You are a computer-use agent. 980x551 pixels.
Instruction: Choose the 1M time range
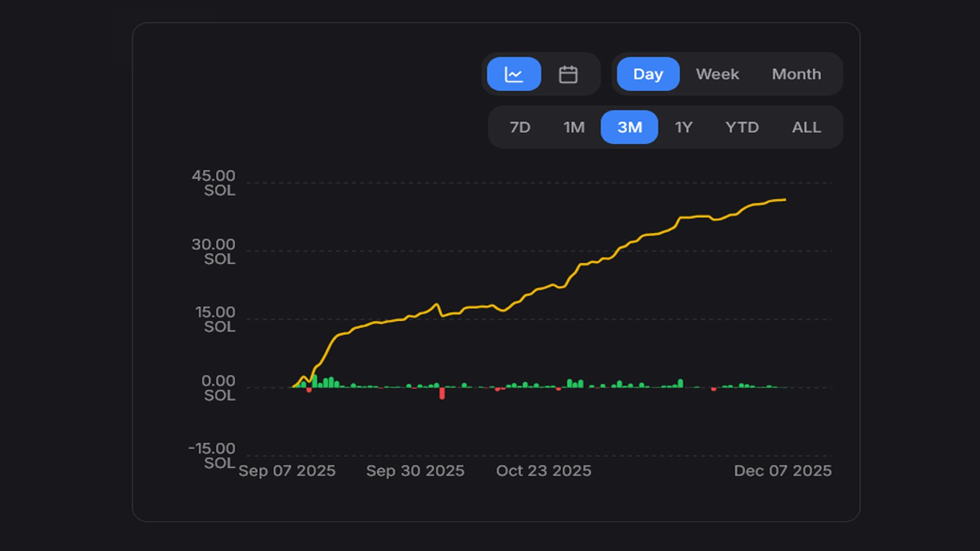coord(574,127)
